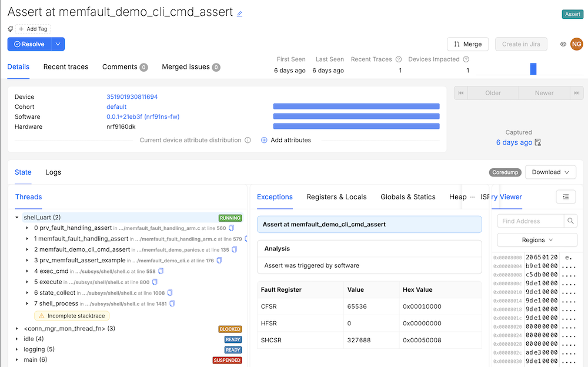Switch to the Recent traces tab
This screenshot has height=367, width=588.
pyautogui.click(x=66, y=67)
